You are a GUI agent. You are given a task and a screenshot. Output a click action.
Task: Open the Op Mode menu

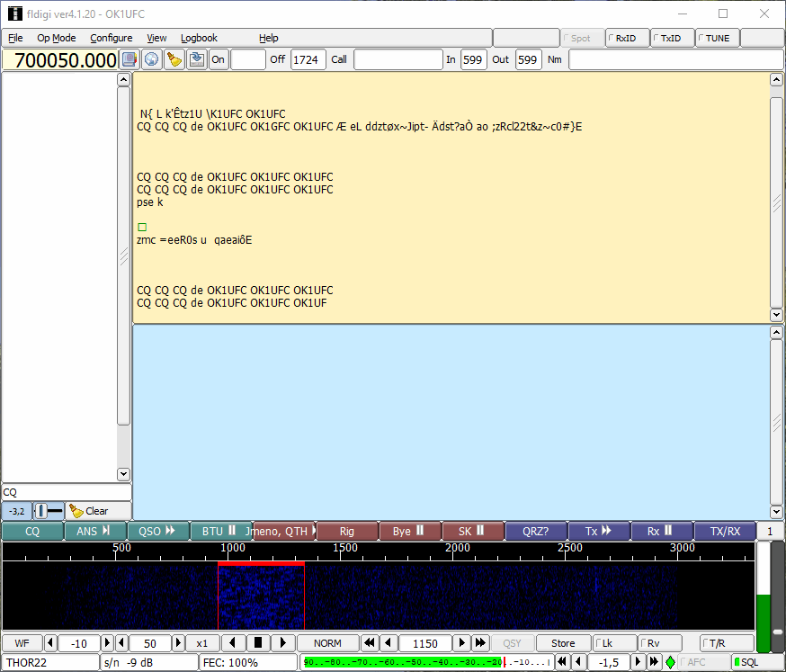tap(56, 38)
